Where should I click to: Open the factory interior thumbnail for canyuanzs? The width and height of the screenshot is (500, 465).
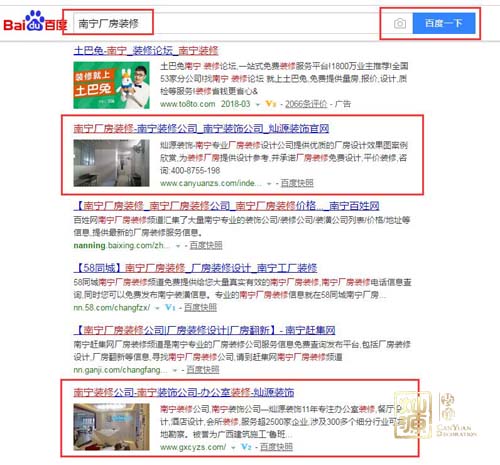click(111, 163)
